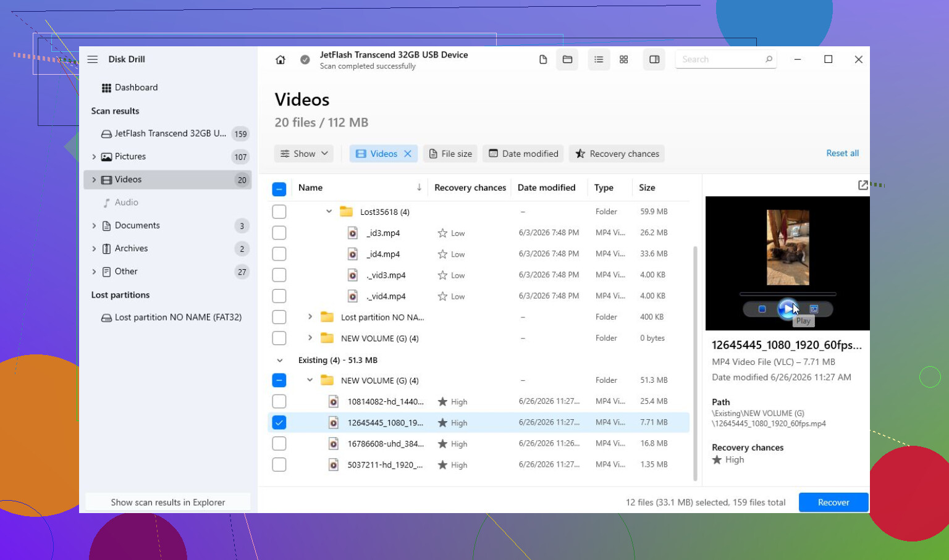Image resolution: width=949 pixels, height=560 pixels.
Task: Expand the Pictures category in sidebar
Action: (x=94, y=157)
